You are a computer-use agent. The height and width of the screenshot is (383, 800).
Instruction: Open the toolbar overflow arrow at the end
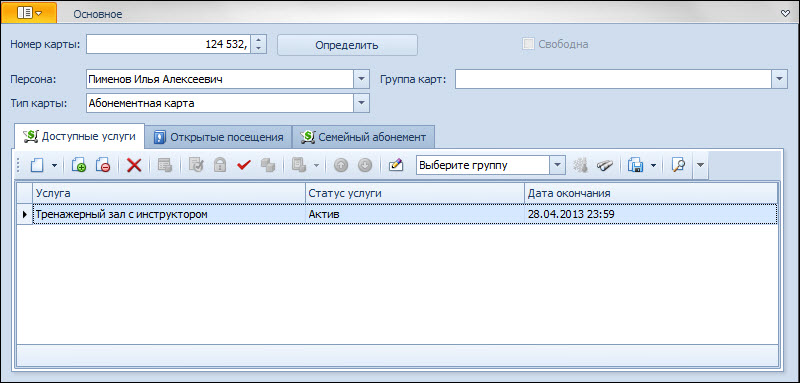coord(700,165)
